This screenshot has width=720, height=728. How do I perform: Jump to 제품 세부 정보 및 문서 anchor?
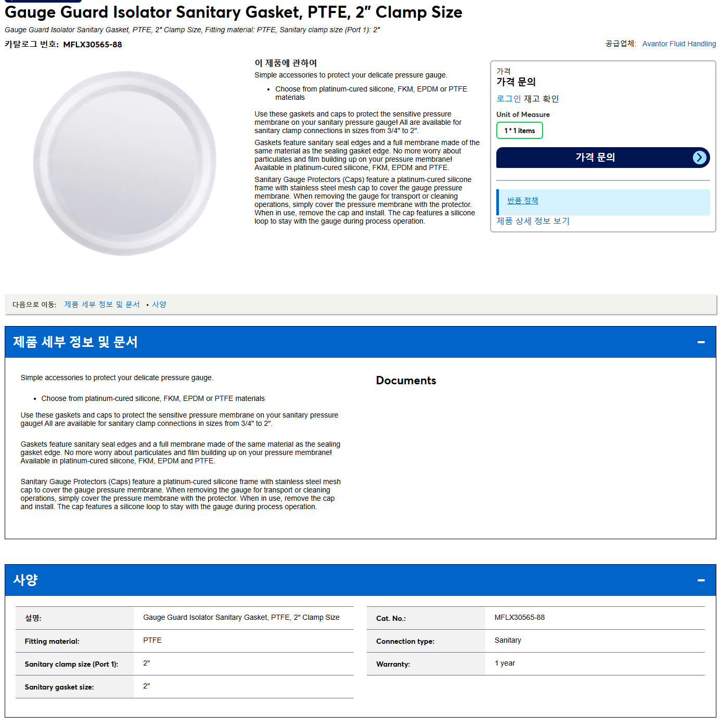tap(102, 305)
